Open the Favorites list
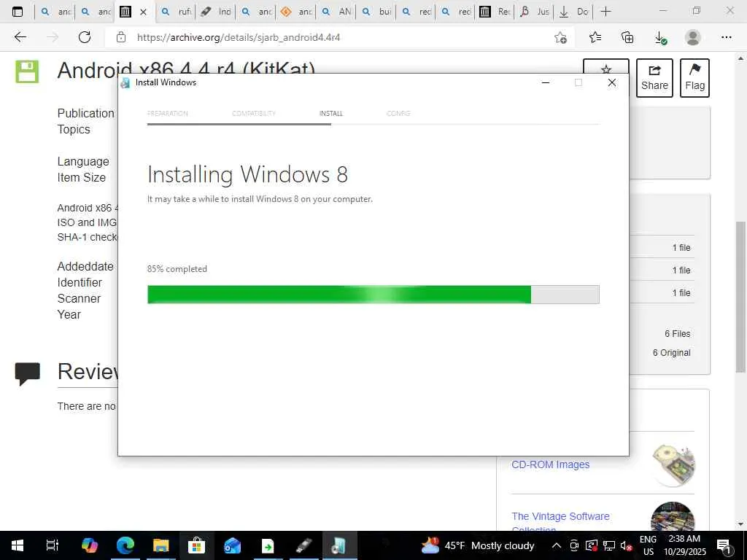 click(595, 37)
